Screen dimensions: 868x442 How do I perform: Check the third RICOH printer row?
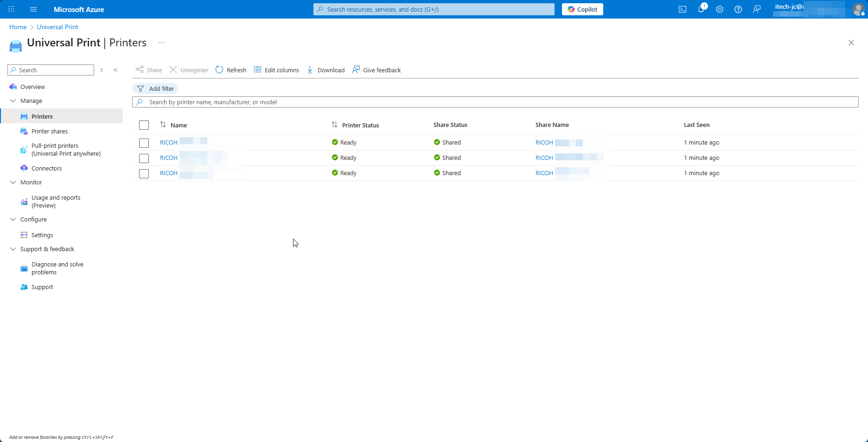point(144,173)
